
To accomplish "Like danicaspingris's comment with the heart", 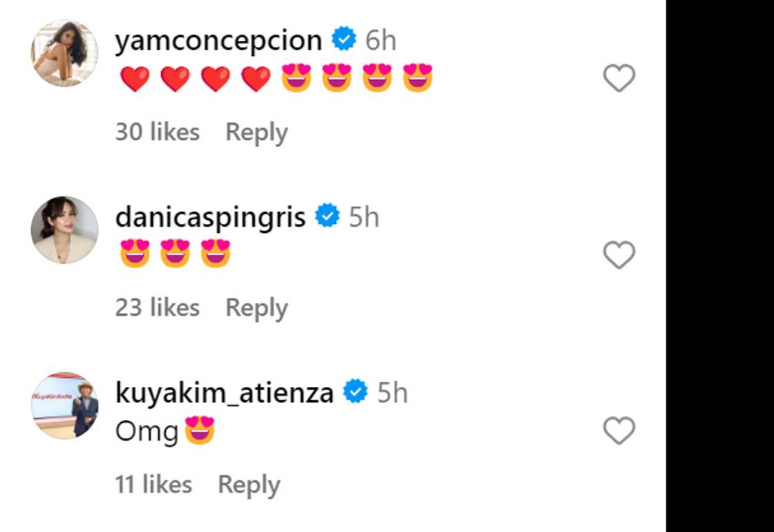I will point(619,255).
